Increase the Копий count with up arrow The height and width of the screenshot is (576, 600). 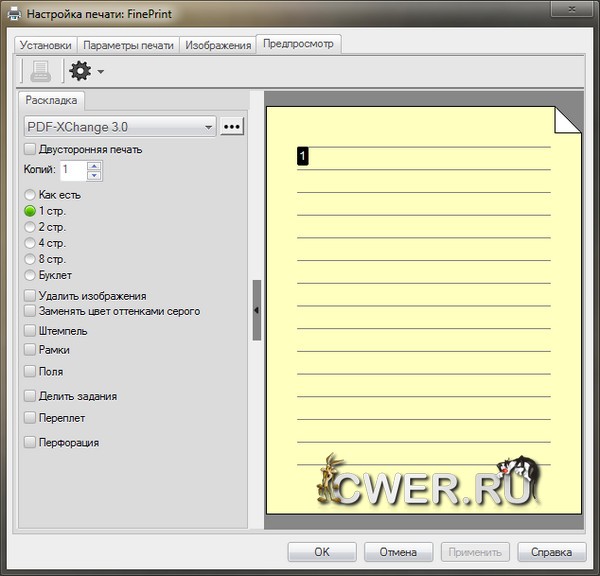94,165
